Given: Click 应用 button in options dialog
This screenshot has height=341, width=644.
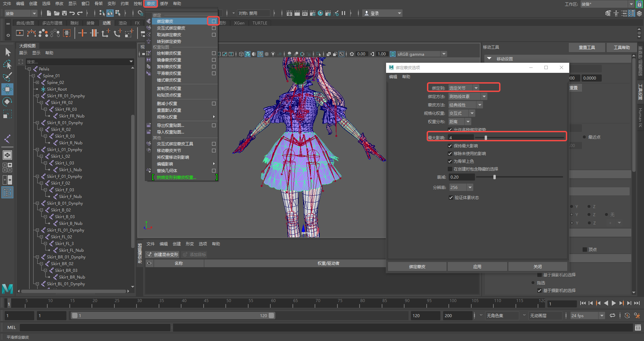Looking at the screenshot, I should pyautogui.click(x=477, y=266).
